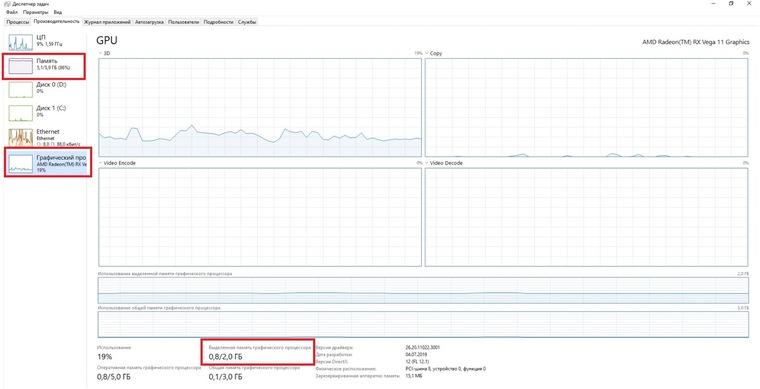Switch to the Автозагрузка tab
This screenshot has width=760, height=389.
point(149,22)
